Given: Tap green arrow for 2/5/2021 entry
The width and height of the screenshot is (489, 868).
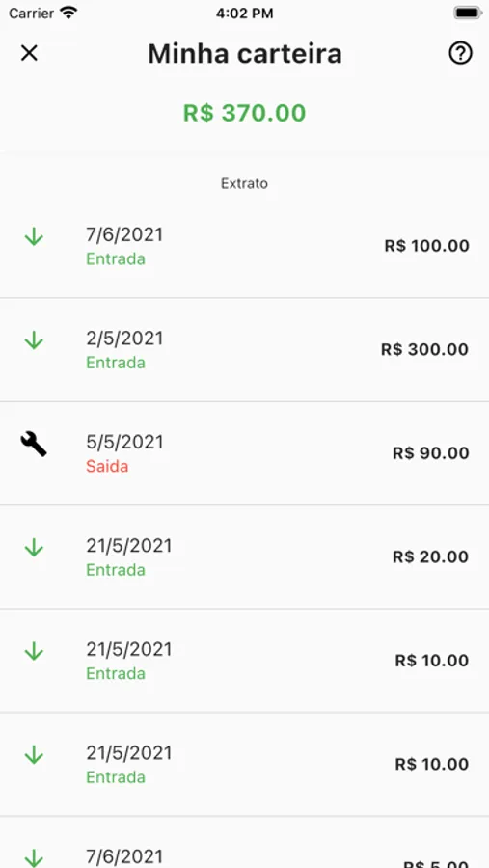Looking at the screenshot, I should coord(34,341).
